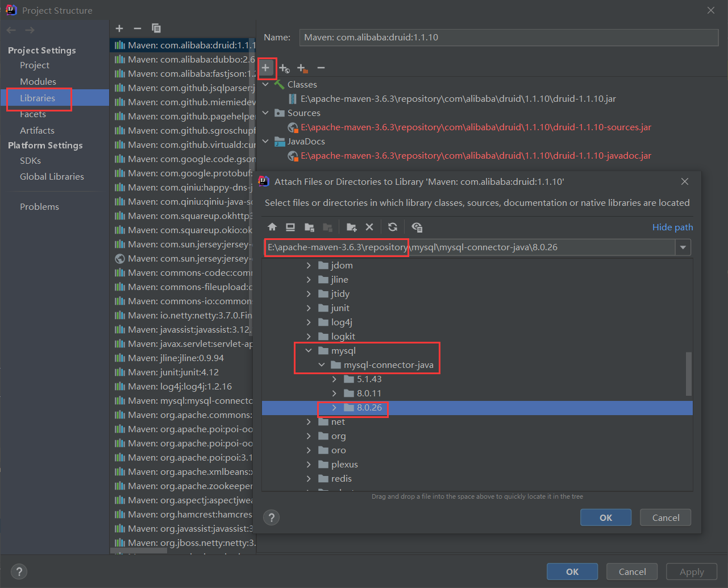This screenshot has height=588, width=728.
Task: Click OK in the Project Structure window
Action: point(572,572)
